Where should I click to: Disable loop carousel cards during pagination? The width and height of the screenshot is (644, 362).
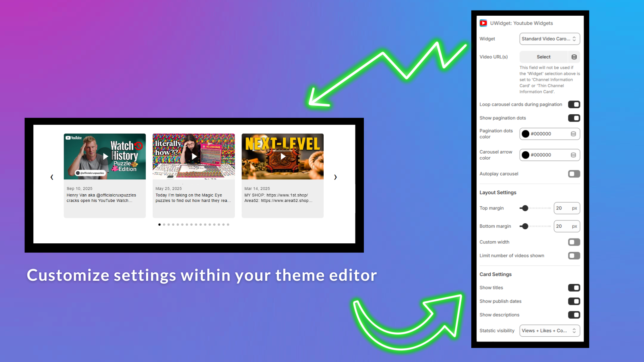574,104
